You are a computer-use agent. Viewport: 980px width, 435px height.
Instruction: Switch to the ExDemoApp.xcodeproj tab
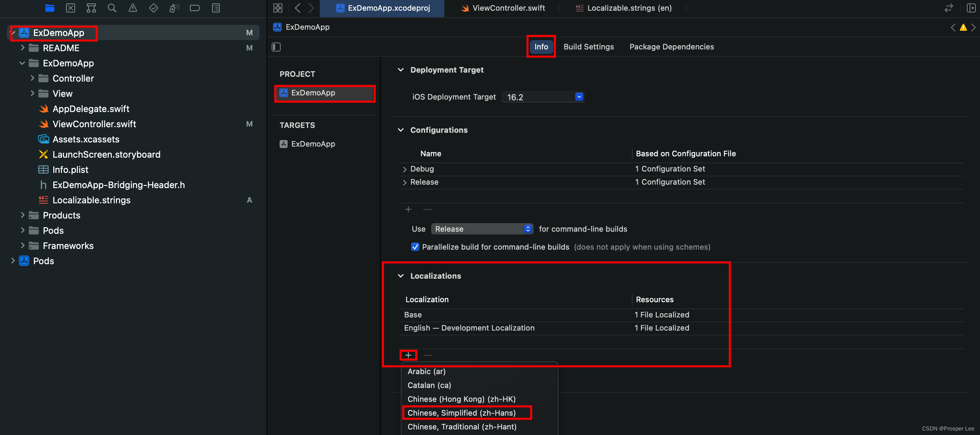(x=382, y=8)
